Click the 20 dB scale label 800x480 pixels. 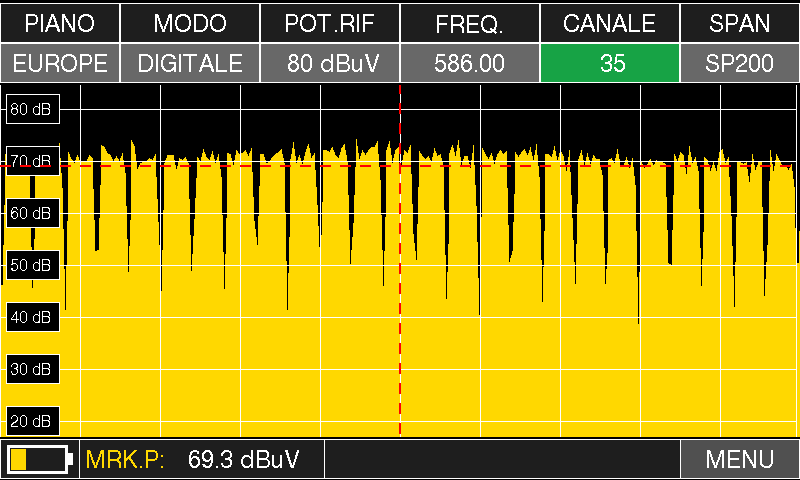(33, 421)
